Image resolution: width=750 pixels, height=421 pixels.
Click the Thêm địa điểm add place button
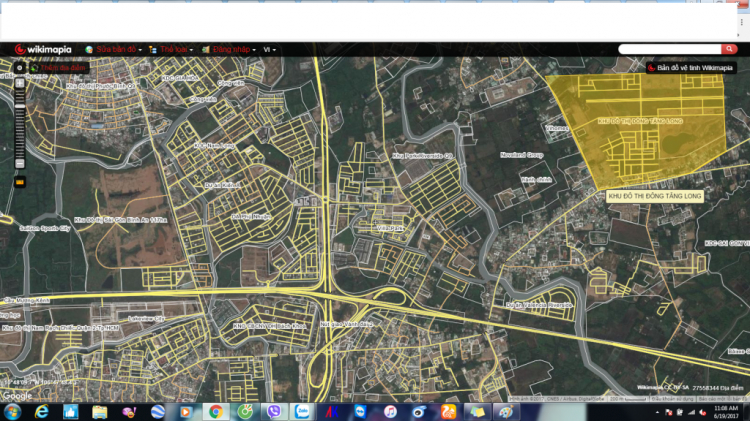(x=58, y=67)
